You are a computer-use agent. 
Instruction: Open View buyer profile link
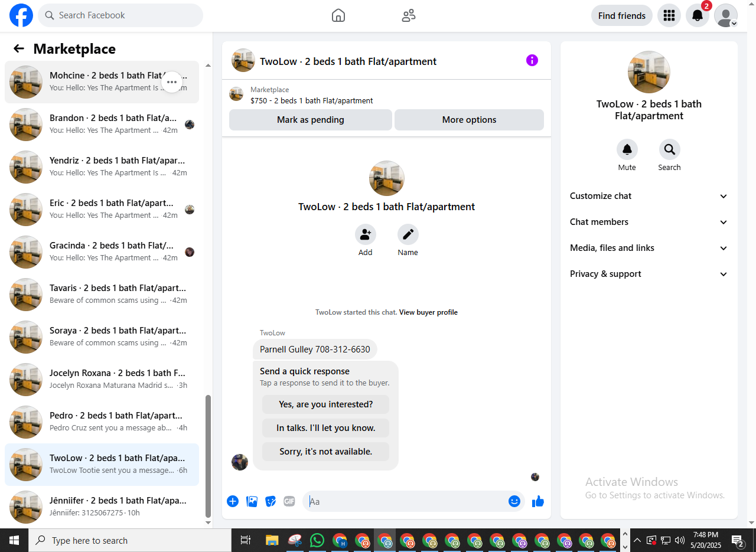pos(428,312)
